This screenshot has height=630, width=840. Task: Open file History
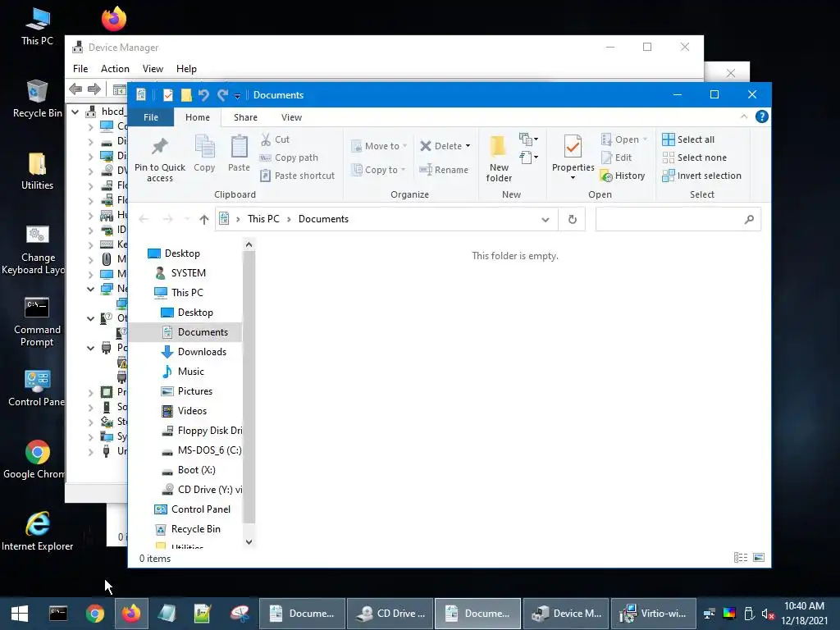pos(623,176)
